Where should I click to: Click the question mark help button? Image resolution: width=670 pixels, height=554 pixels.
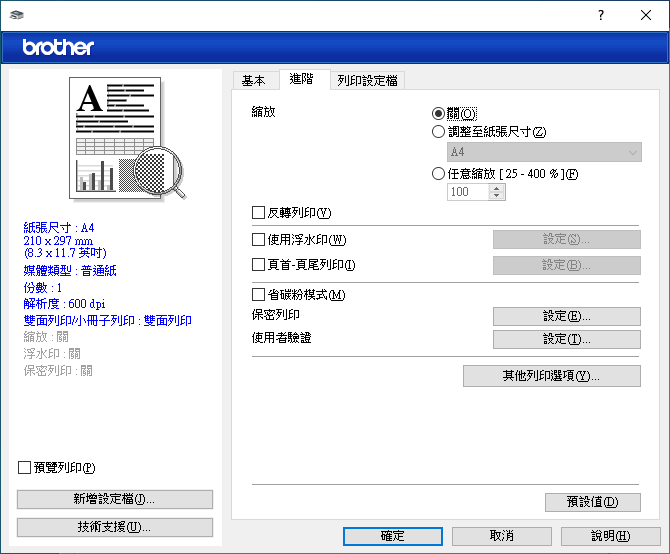point(600,15)
